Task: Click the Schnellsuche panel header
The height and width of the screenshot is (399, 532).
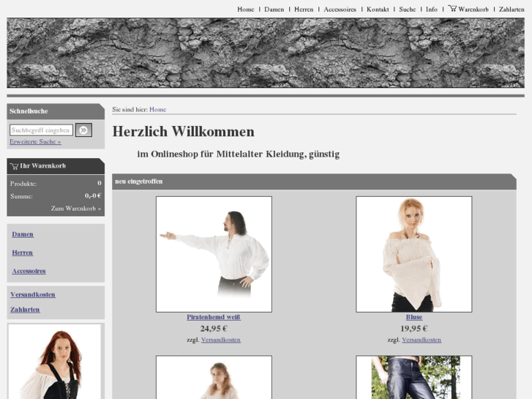Action: click(x=56, y=111)
